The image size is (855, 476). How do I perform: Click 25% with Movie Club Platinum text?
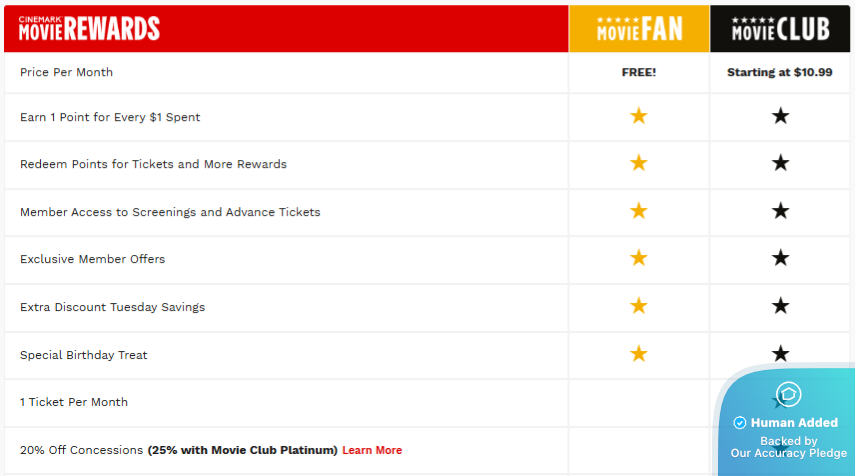coord(243,450)
